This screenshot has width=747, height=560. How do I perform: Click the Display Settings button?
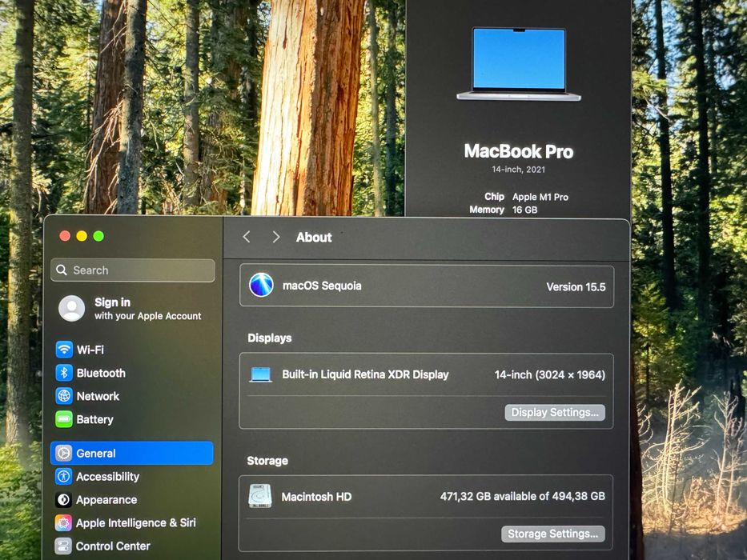pyautogui.click(x=555, y=412)
